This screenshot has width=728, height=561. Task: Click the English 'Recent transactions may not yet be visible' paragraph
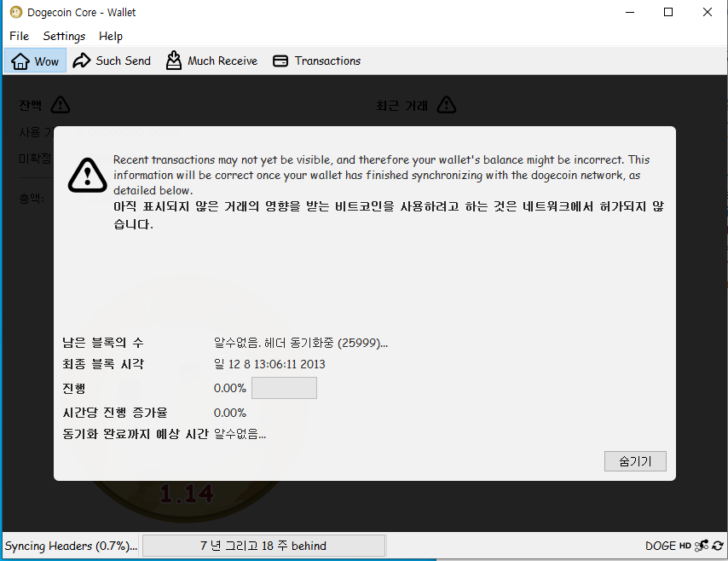(381, 175)
